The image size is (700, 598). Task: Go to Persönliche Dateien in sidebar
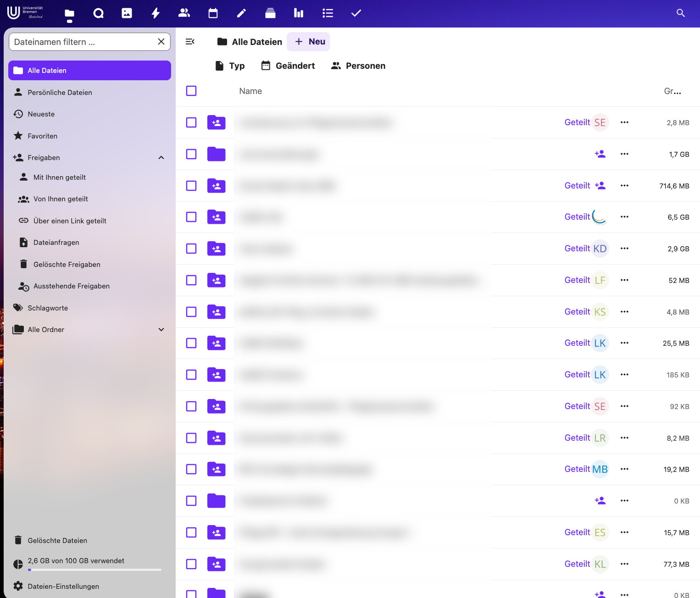click(60, 93)
